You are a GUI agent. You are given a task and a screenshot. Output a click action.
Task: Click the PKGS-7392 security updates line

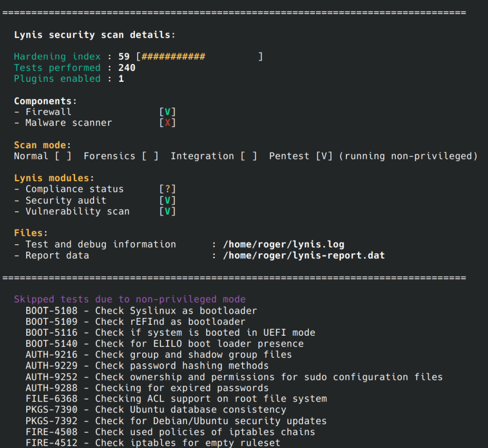coord(176,421)
